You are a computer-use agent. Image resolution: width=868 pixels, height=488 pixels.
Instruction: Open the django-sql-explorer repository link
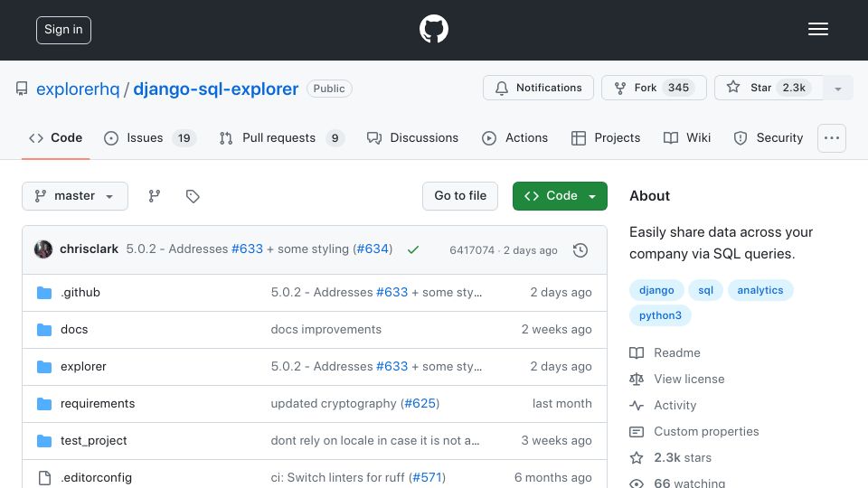[216, 89]
